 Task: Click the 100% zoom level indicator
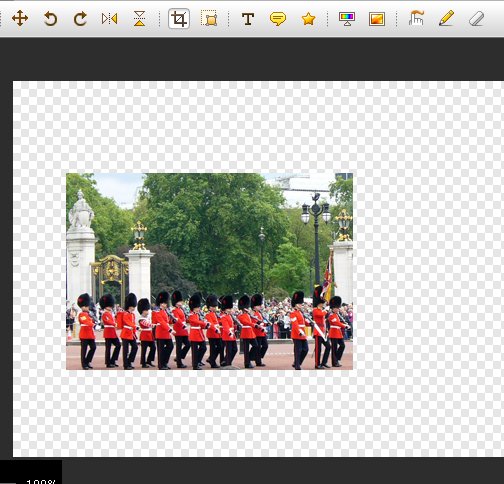(x=41, y=481)
